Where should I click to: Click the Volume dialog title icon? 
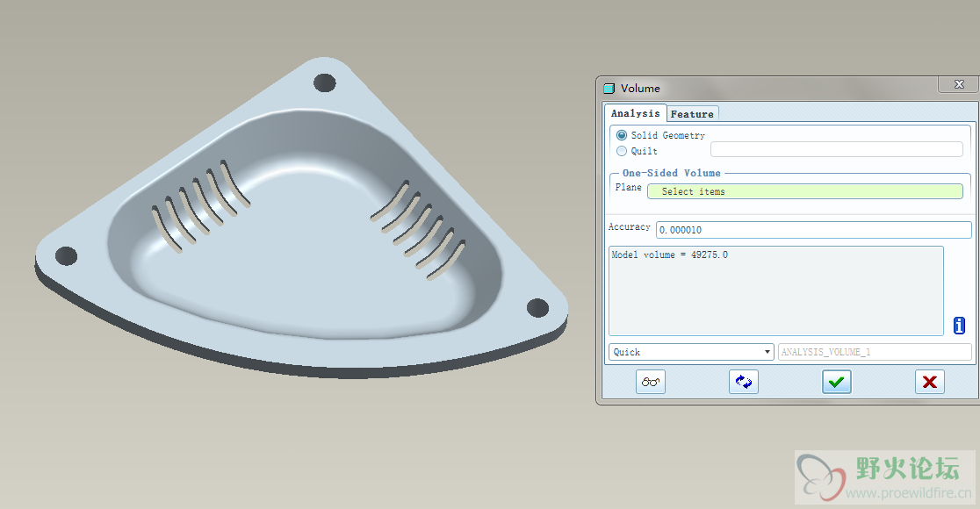pos(609,89)
